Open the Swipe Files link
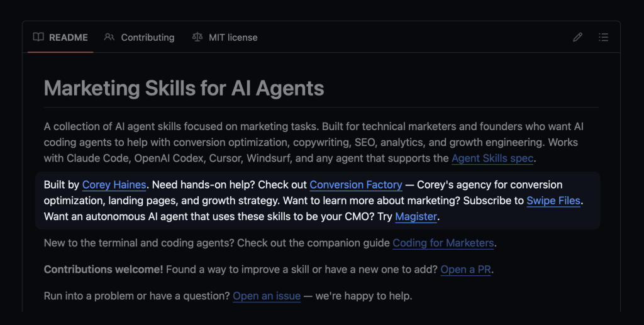This screenshot has width=644, height=325. 553,201
